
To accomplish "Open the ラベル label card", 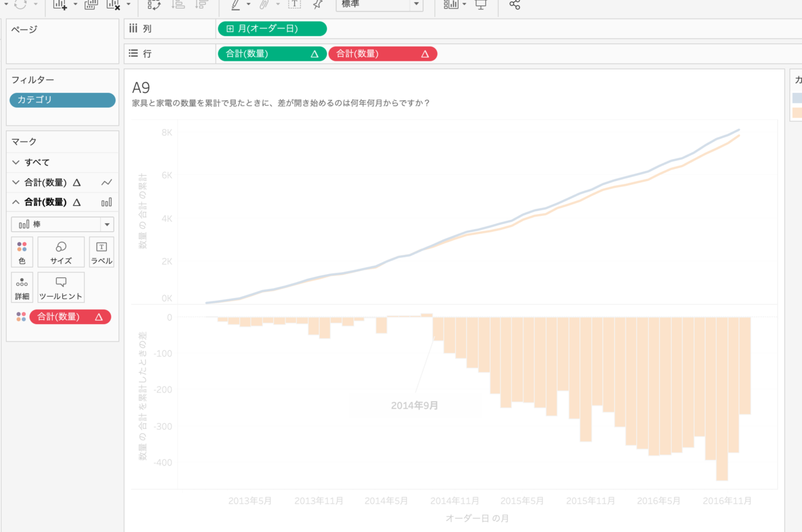I will (102, 252).
